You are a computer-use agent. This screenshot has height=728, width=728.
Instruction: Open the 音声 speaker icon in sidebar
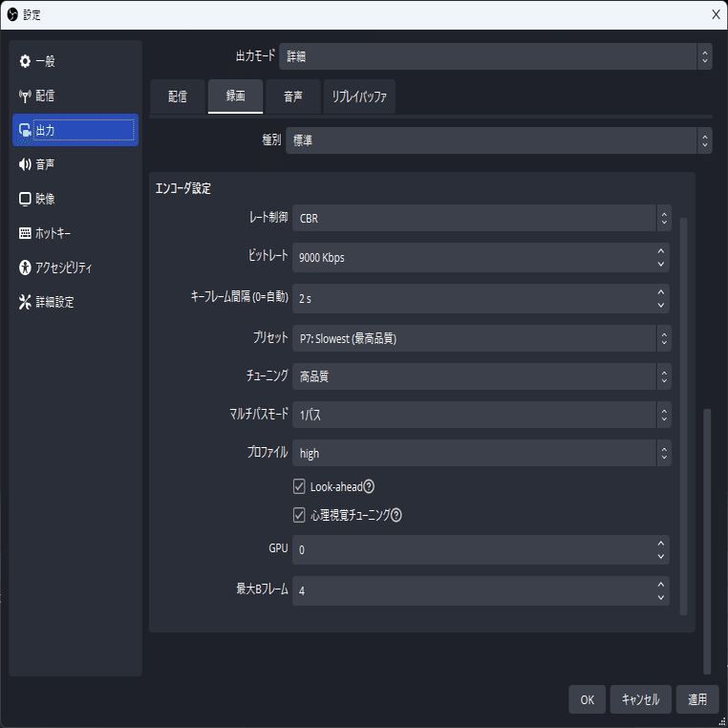pyautogui.click(x=25, y=164)
